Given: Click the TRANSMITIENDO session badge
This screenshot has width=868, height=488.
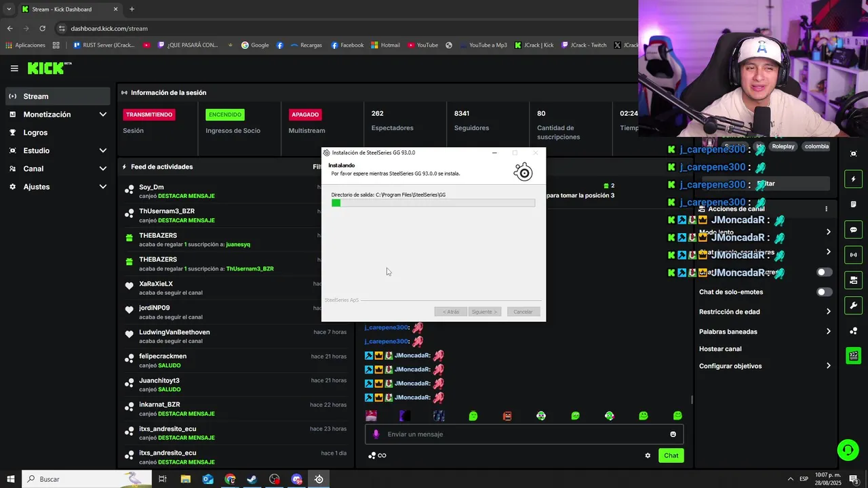Looking at the screenshot, I should pyautogui.click(x=149, y=115).
